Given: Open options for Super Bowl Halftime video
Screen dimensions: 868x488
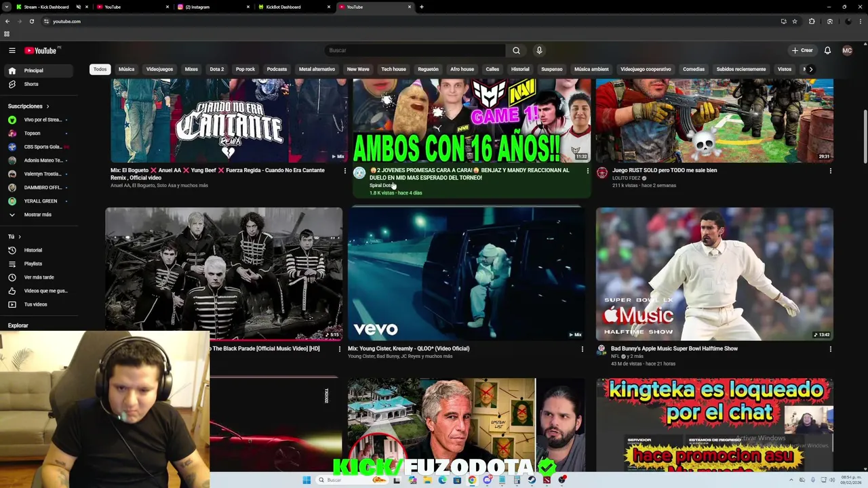Looking at the screenshot, I should click(831, 349).
